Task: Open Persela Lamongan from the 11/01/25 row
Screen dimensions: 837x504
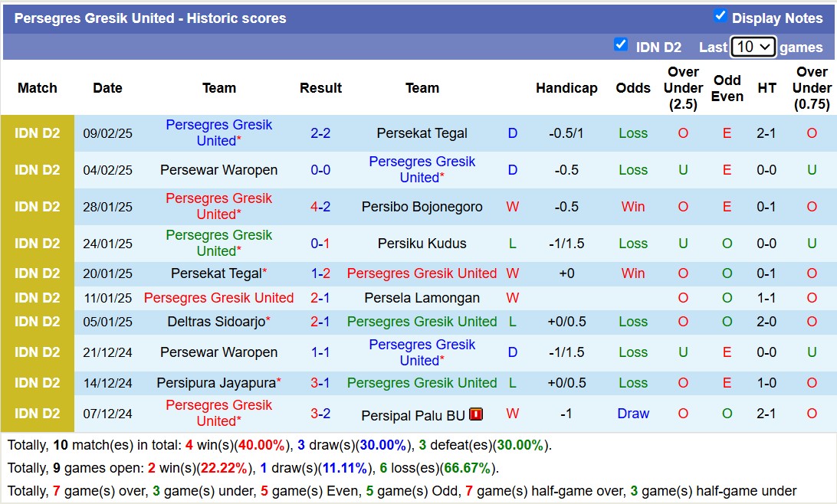Action: 422,297
